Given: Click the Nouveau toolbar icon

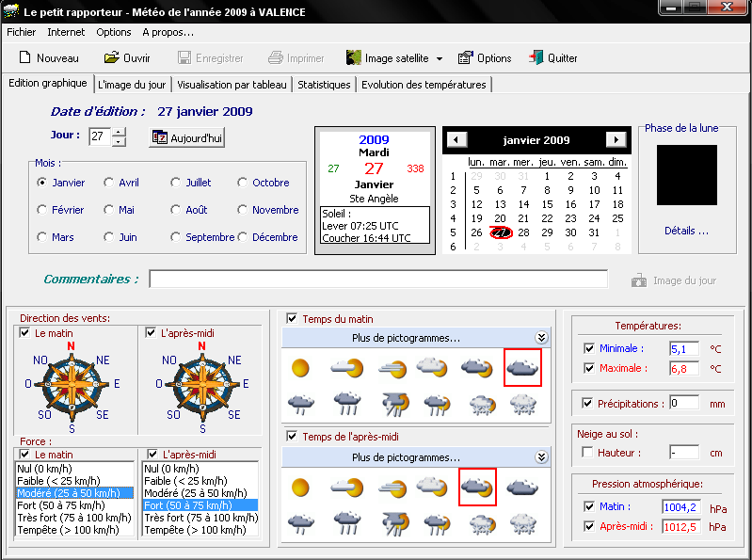Looking at the screenshot, I should [x=25, y=58].
